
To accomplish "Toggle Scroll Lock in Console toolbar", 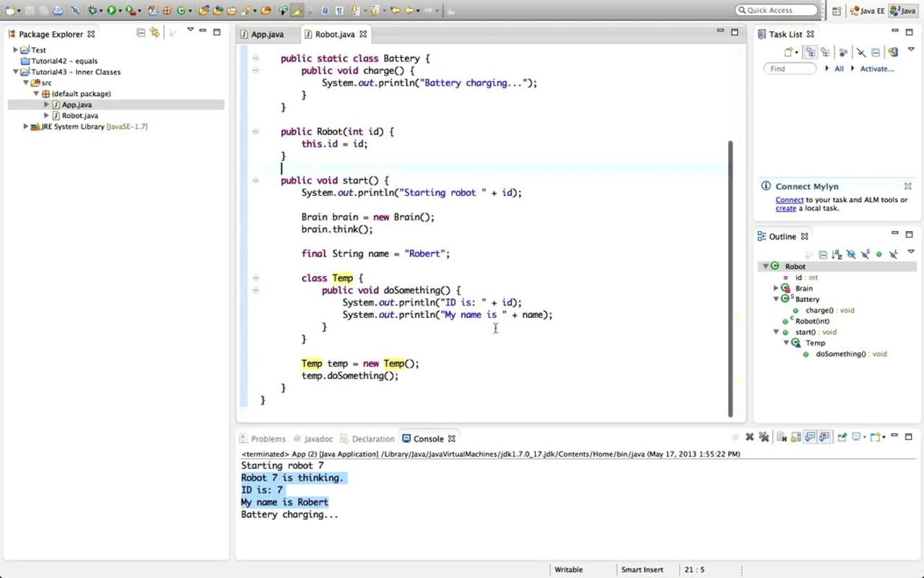I will tap(796, 437).
